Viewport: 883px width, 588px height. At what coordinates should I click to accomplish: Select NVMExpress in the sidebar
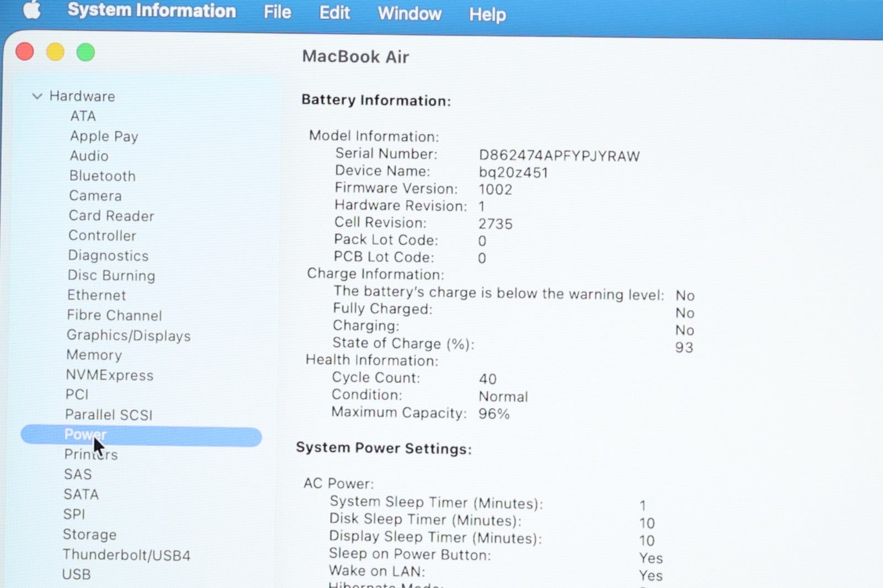pyautogui.click(x=109, y=375)
